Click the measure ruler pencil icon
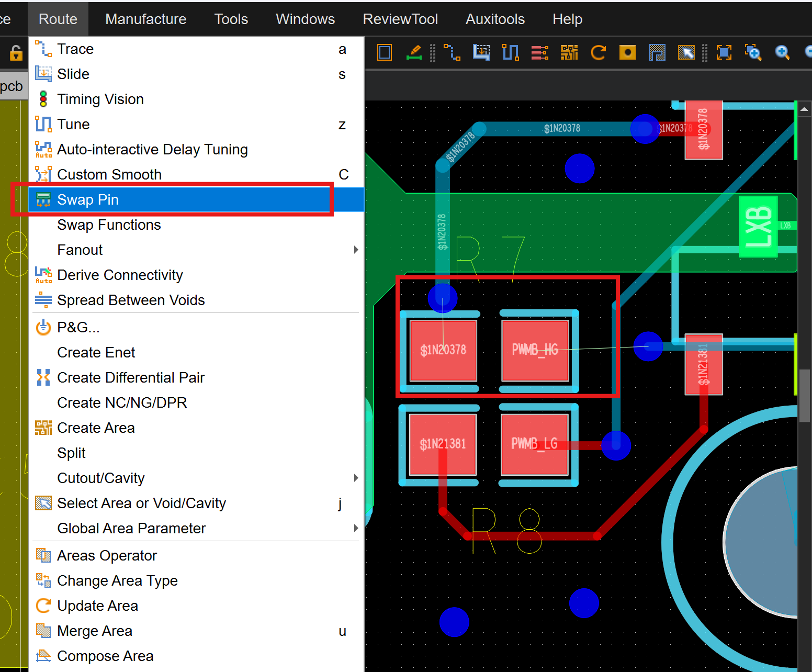This screenshot has height=672, width=812. click(x=414, y=52)
